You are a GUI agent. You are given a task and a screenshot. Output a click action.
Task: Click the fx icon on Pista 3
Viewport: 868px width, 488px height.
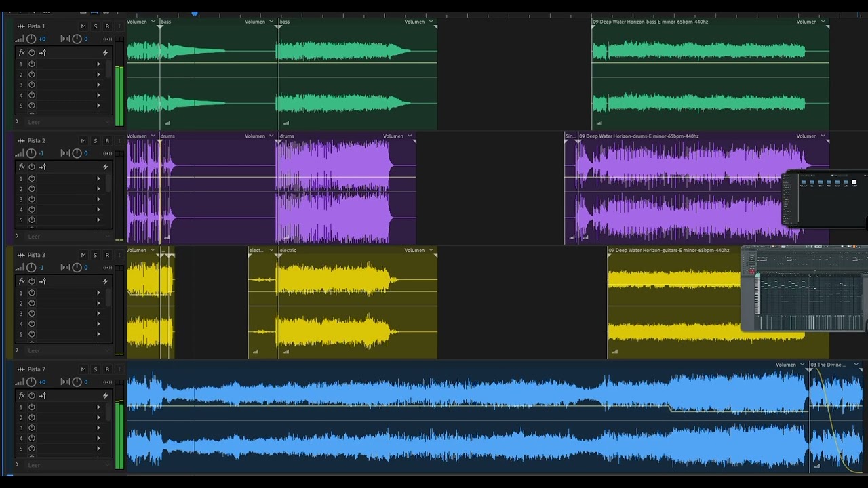pos(22,281)
